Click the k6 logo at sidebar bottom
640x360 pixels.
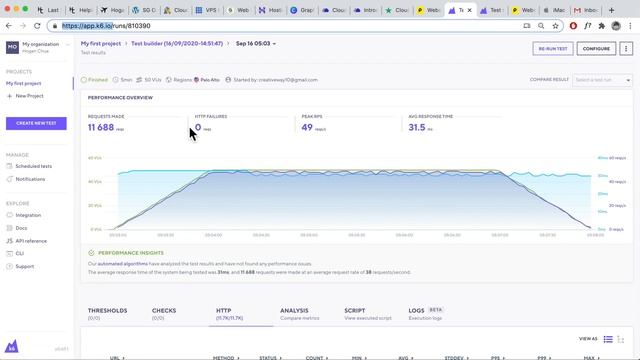click(11, 346)
